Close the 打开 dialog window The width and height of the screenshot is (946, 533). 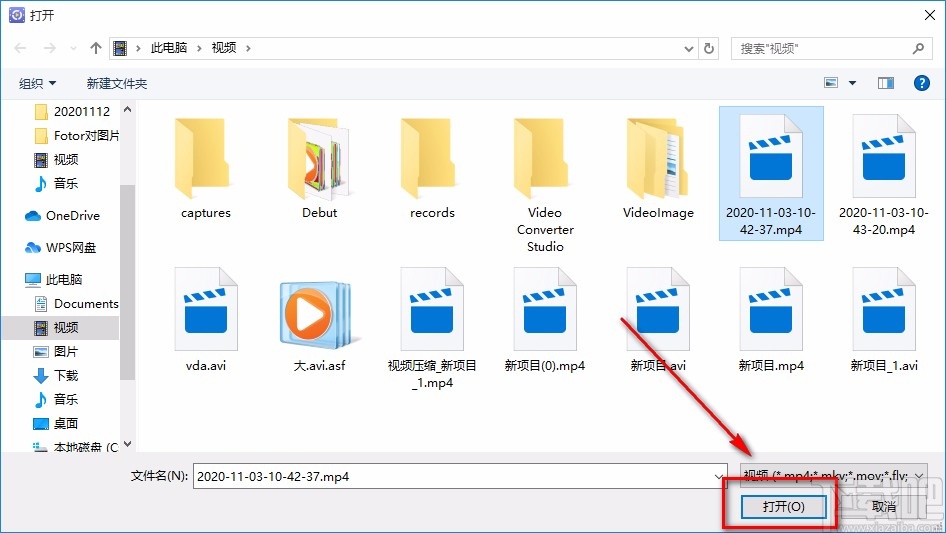(930, 15)
